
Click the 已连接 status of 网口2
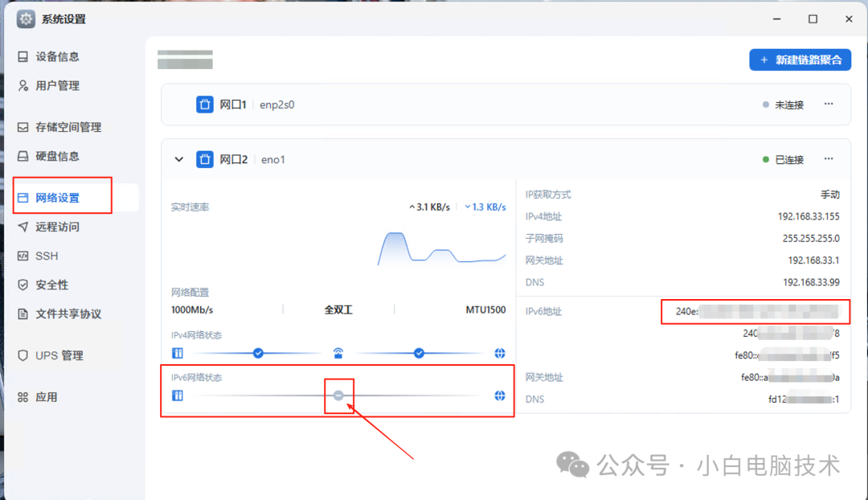[783, 159]
